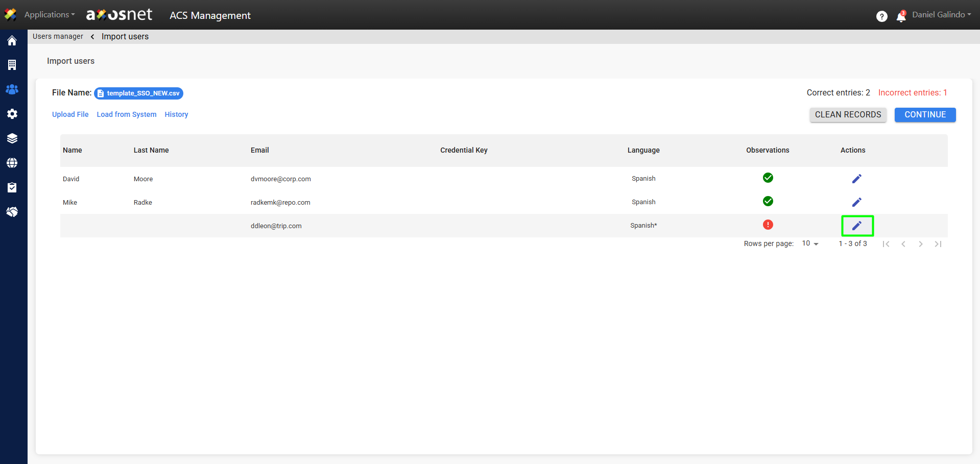Open the settings gear sidebar icon
Screen dimensions: 980x464
tap(12, 114)
